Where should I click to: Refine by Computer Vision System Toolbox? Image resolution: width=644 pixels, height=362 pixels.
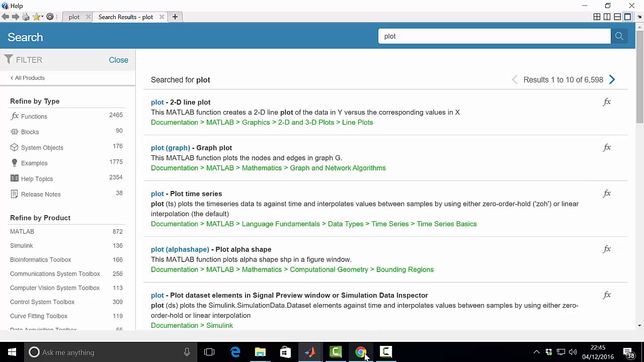pos(55,288)
